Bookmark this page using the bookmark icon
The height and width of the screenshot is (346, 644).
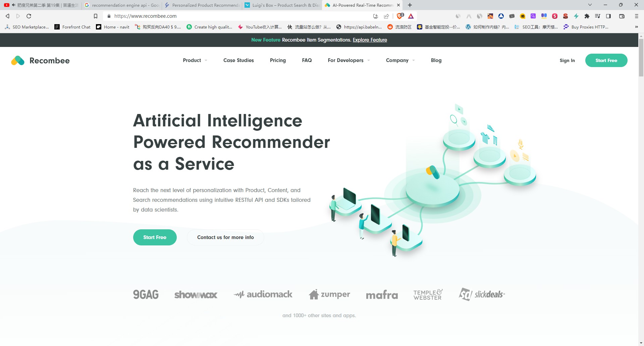point(96,16)
